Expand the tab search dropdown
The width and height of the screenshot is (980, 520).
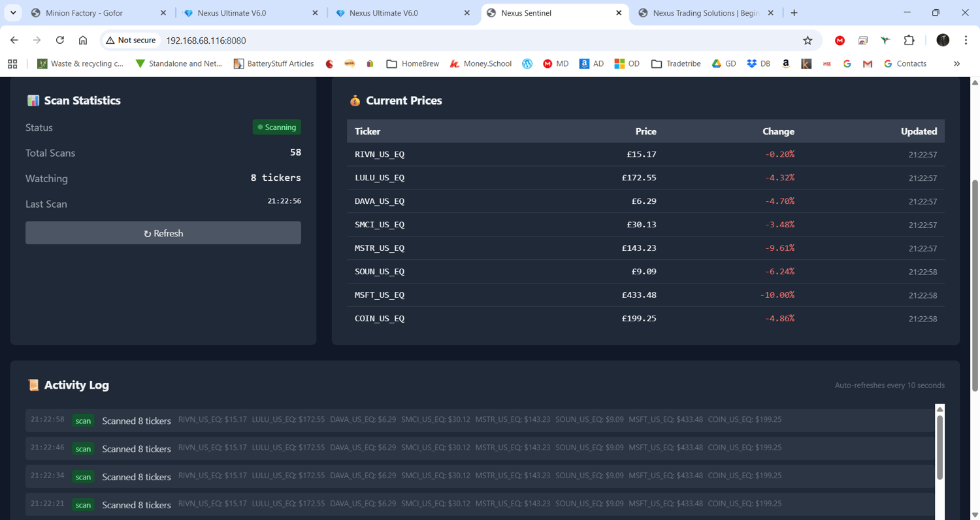(x=13, y=13)
